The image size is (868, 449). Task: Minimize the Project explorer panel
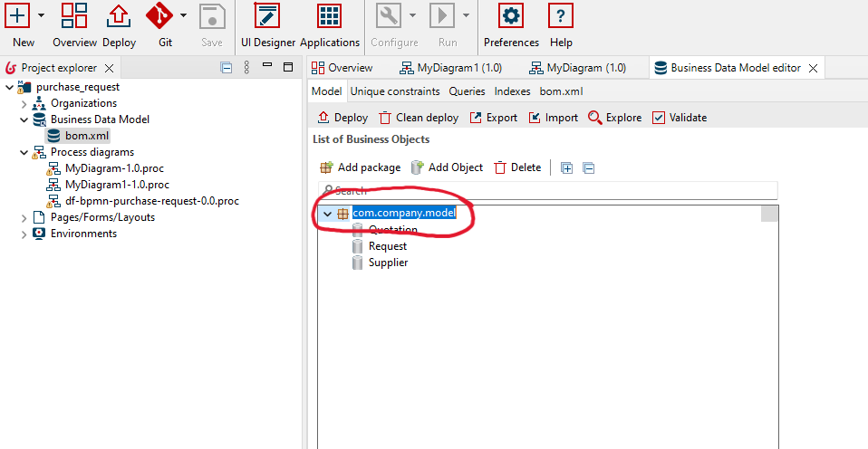(x=267, y=65)
